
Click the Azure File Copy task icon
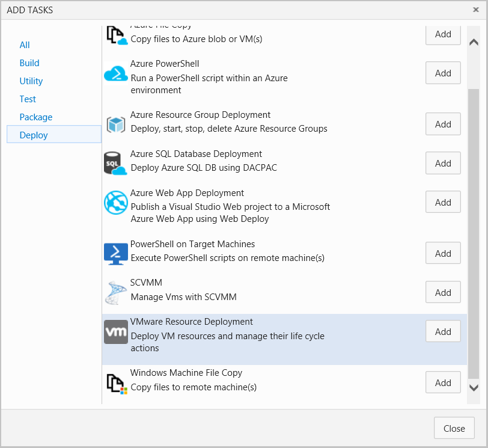pyautogui.click(x=117, y=35)
